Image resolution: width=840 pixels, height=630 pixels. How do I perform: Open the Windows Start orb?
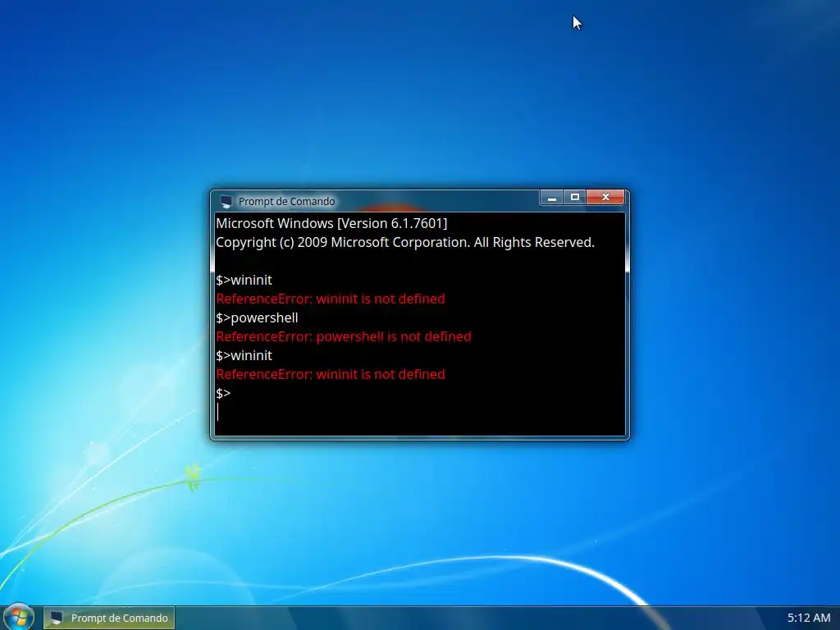point(19,617)
